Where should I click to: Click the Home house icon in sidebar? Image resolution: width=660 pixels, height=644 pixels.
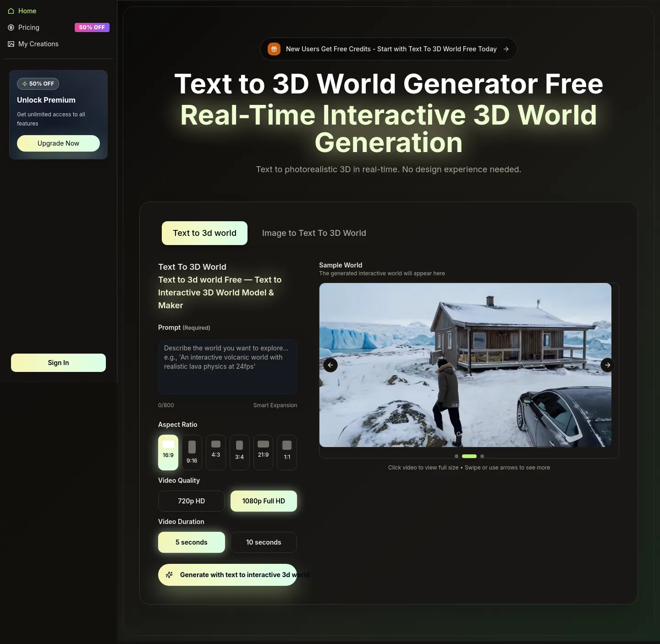pyautogui.click(x=11, y=11)
